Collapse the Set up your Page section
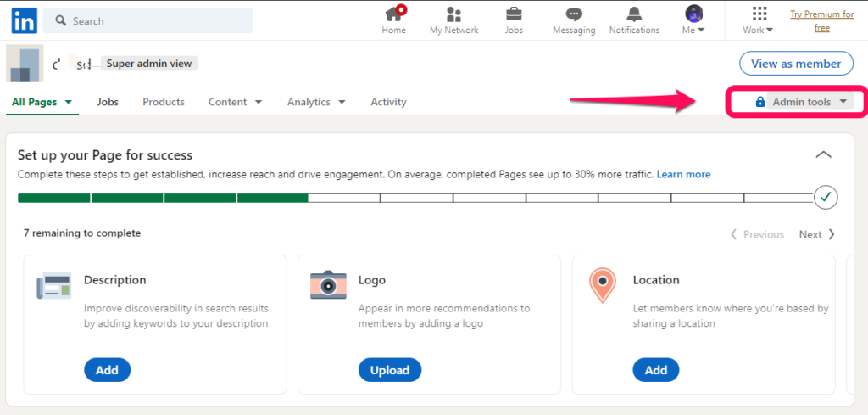This screenshot has width=868, height=415. tap(824, 154)
